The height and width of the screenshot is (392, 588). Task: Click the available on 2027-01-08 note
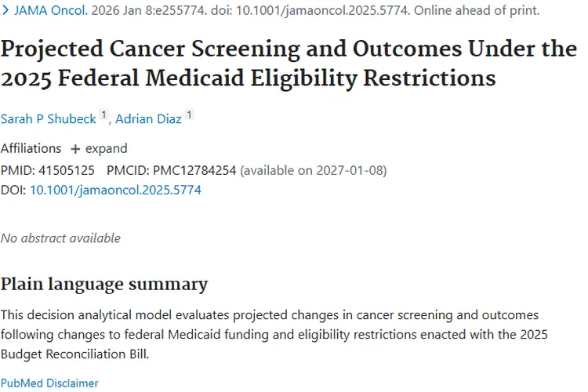314,170
